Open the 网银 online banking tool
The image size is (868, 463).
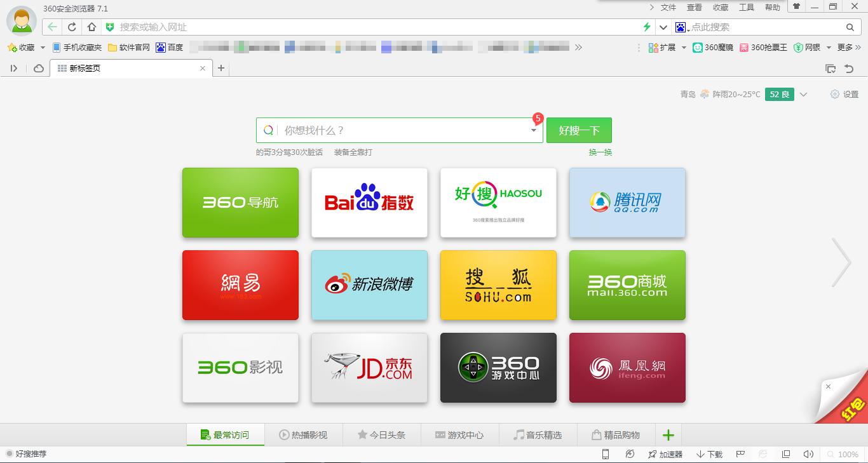click(806, 46)
